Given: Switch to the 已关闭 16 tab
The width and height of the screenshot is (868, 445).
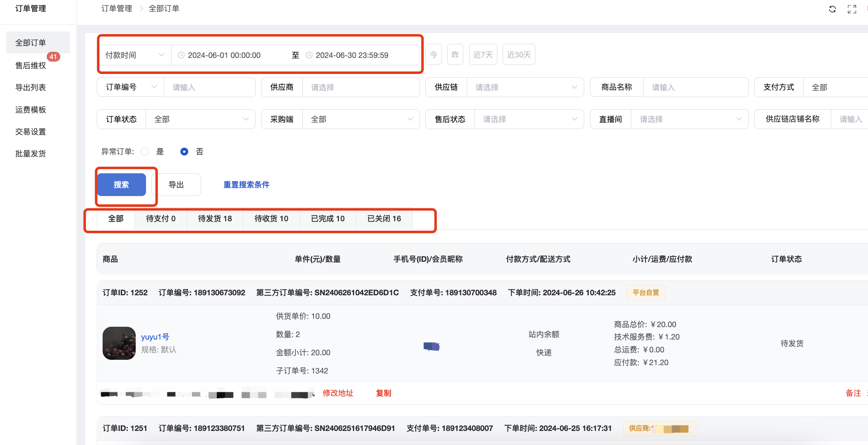Looking at the screenshot, I should pyautogui.click(x=384, y=218).
